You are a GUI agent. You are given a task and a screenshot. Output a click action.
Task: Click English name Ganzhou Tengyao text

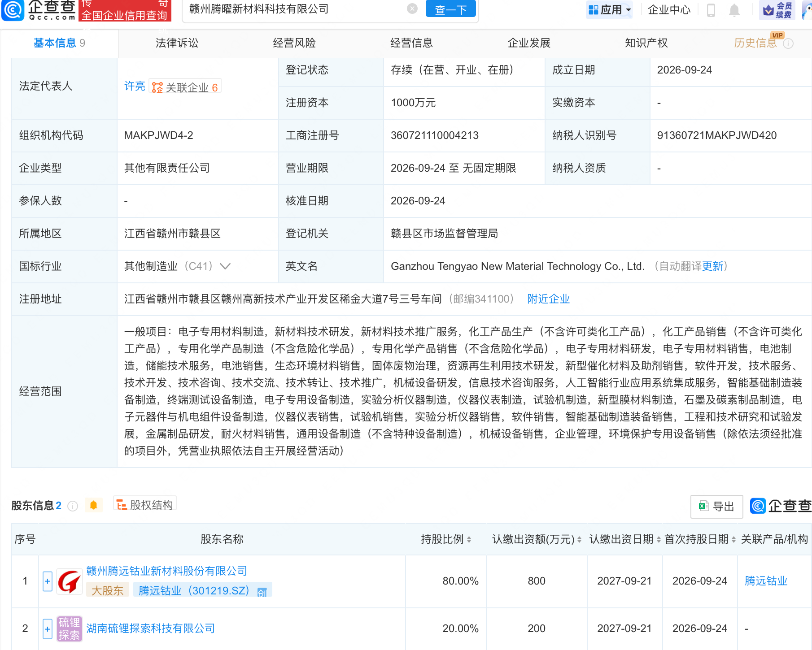[518, 266]
